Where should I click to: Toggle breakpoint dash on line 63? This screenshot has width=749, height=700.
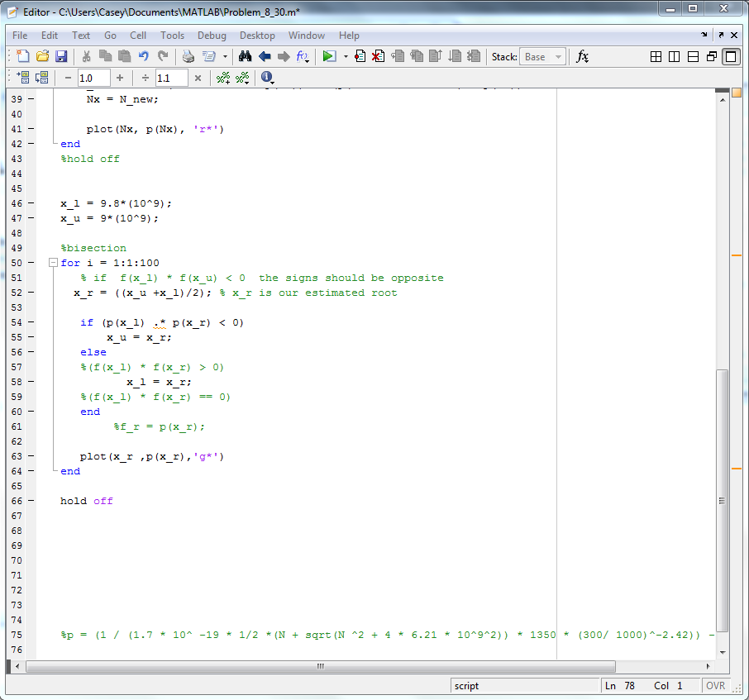tap(31, 456)
